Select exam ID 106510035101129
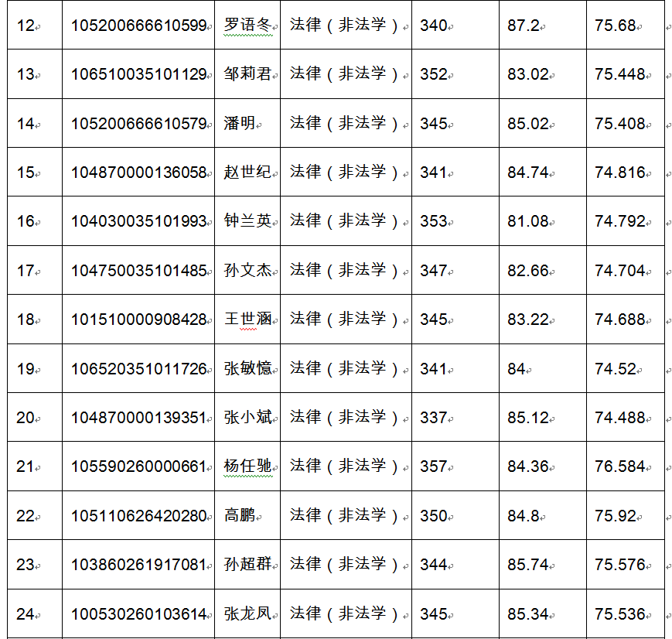 pyautogui.click(x=139, y=74)
